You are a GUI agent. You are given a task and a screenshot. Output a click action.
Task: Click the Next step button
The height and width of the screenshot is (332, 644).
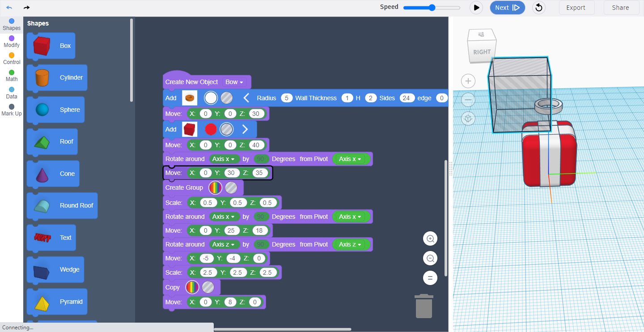click(508, 8)
